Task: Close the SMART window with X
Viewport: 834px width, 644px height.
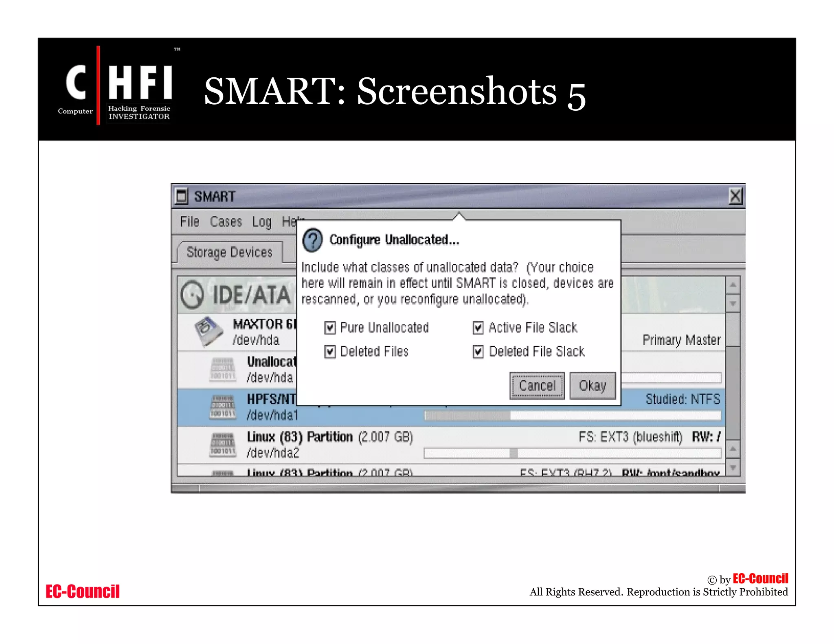Action: click(735, 196)
